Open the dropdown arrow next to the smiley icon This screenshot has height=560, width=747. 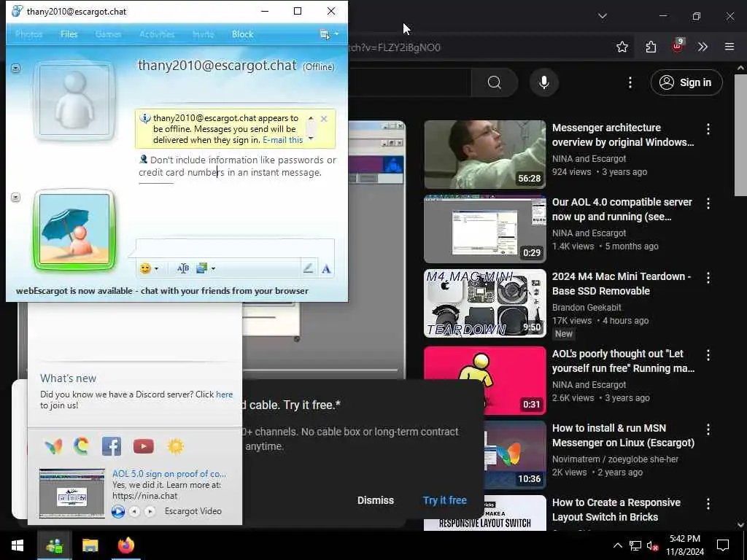tap(156, 269)
